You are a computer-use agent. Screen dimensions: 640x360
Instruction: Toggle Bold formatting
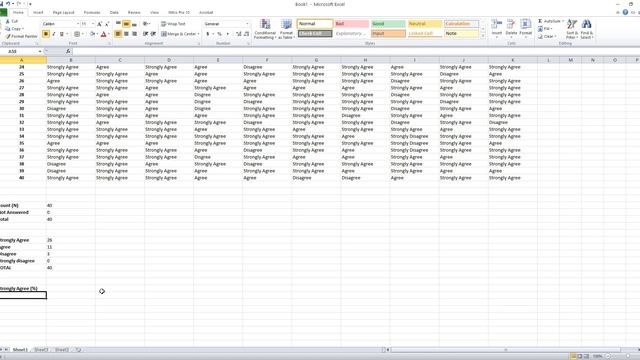[x=46, y=34]
